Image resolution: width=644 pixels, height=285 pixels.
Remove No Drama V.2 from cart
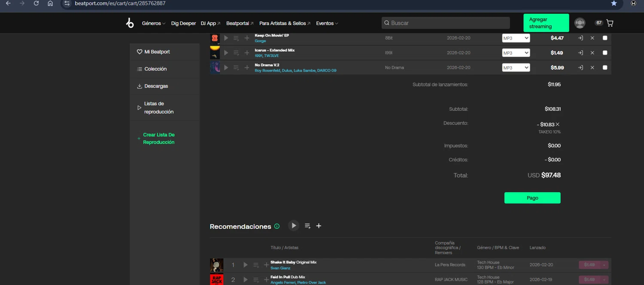(x=592, y=67)
